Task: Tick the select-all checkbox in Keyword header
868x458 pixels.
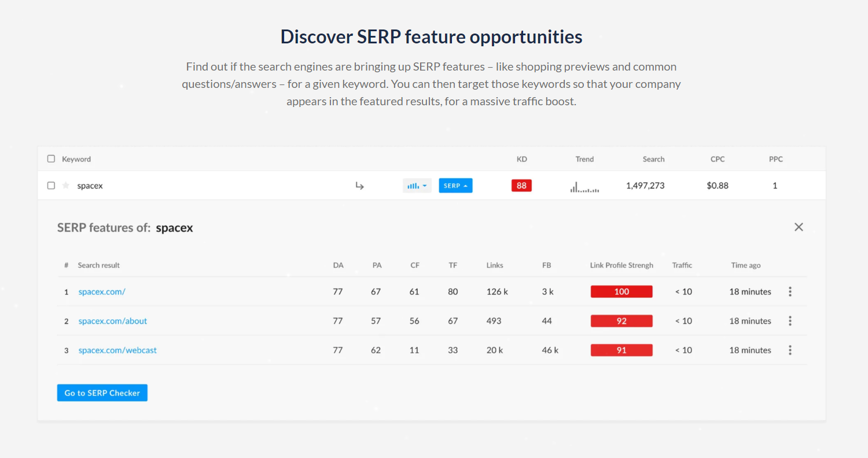Action: (51, 159)
